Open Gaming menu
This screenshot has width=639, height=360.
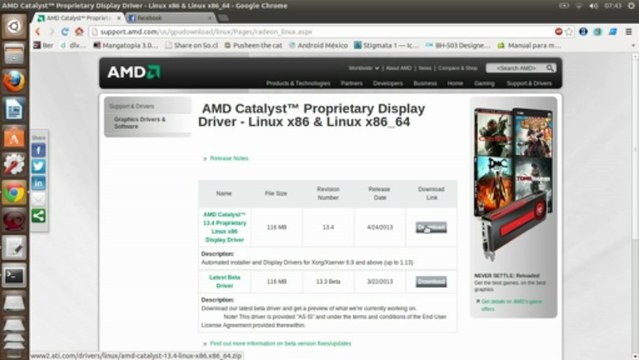click(x=484, y=83)
